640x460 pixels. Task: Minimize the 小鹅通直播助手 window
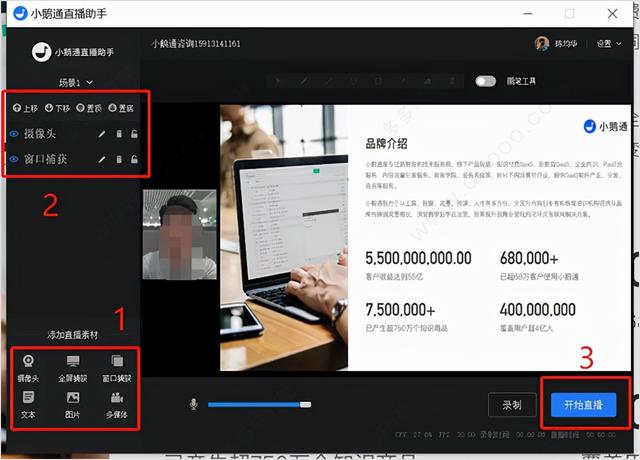pyautogui.click(x=528, y=13)
